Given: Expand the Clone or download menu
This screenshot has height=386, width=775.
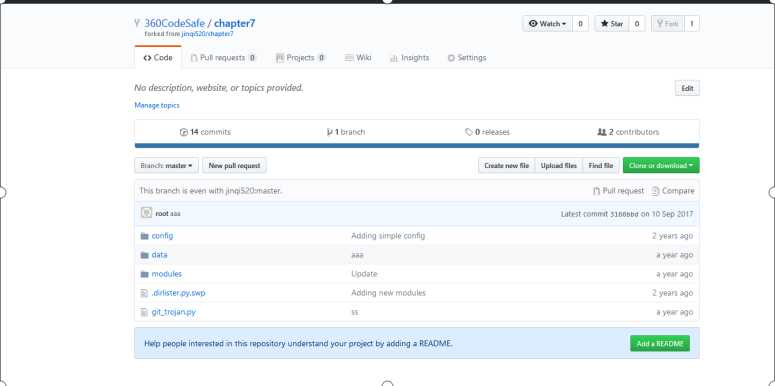Looking at the screenshot, I should pos(661,166).
